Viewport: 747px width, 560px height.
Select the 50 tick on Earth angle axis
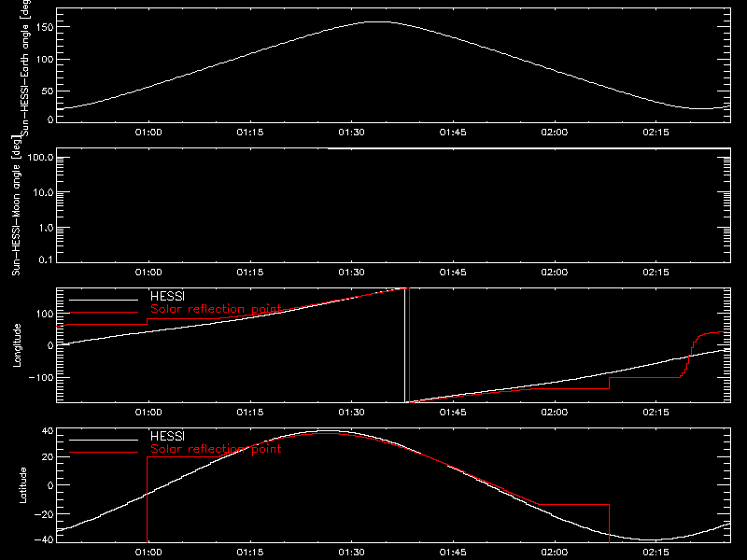(48, 91)
